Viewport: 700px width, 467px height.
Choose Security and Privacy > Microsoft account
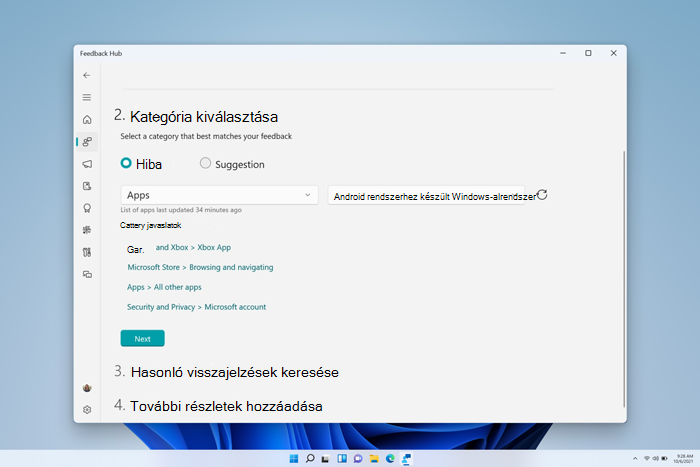tap(196, 307)
